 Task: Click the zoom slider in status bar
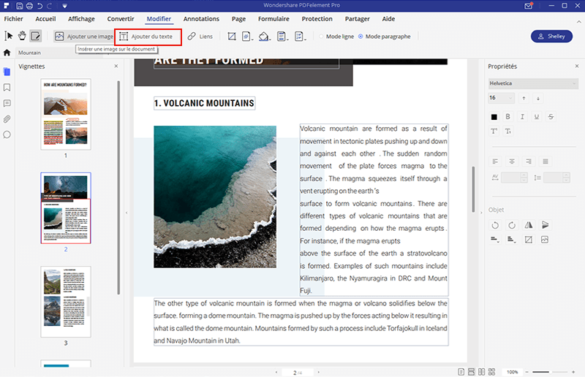[550, 372]
